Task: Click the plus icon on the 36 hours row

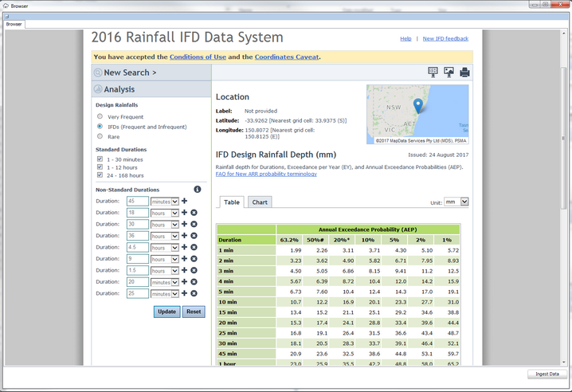Action: [x=185, y=236]
